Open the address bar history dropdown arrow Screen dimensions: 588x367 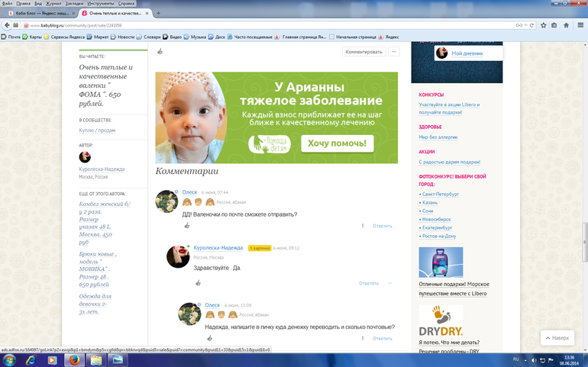tap(526, 25)
